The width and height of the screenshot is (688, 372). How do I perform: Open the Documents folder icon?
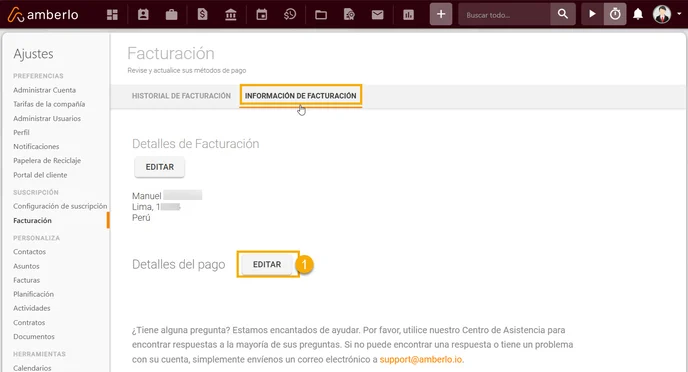click(321, 15)
